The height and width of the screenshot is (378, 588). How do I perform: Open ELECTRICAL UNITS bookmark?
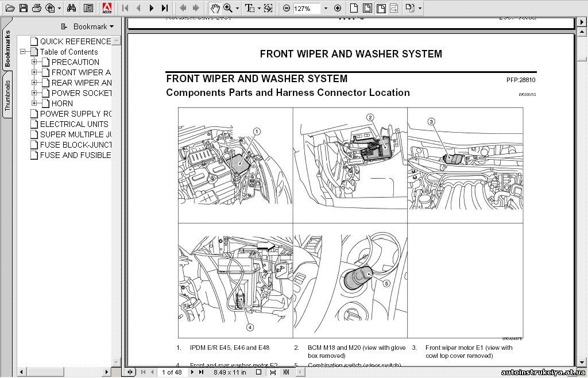74,124
